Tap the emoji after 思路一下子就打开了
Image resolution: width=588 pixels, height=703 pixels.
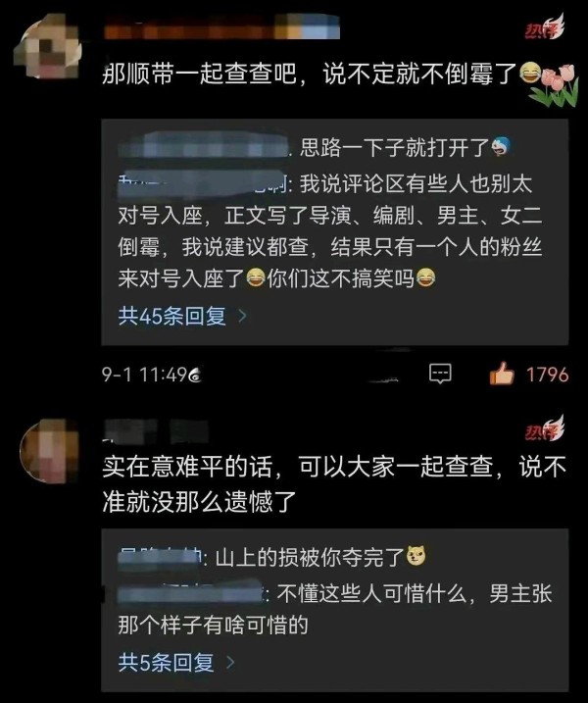501,147
